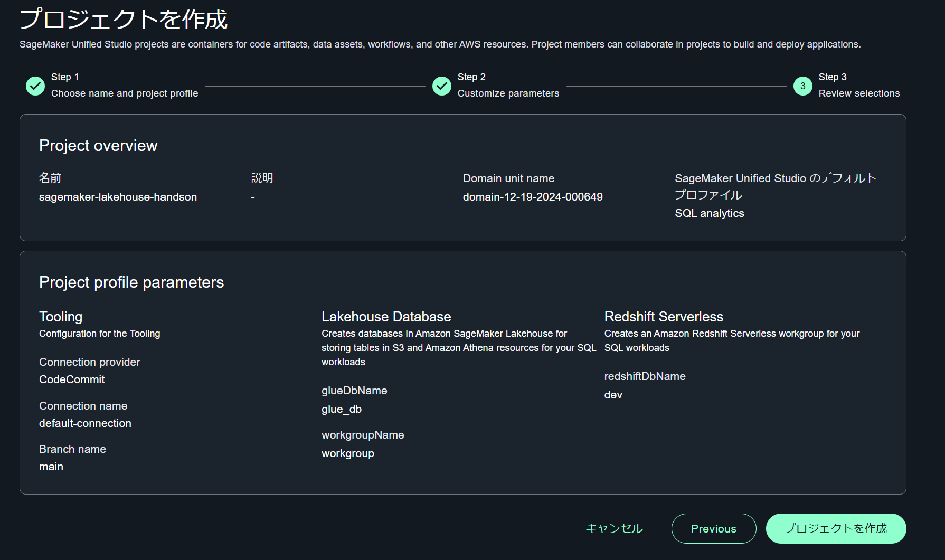Viewport: 945px width, 560px height.
Task: Select connection name value 'default-connection'
Action: [x=85, y=423]
